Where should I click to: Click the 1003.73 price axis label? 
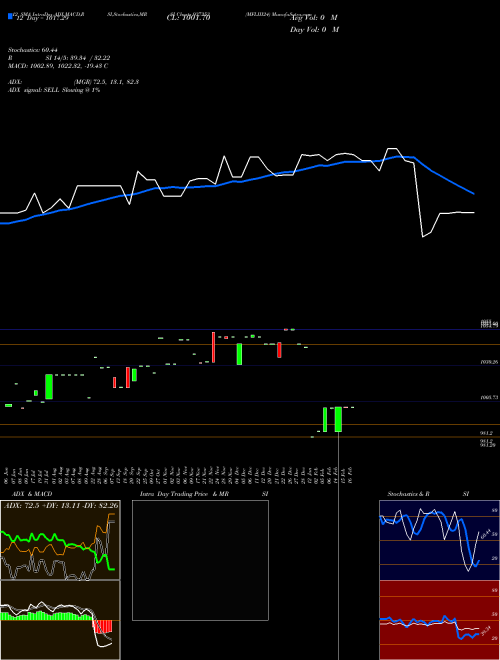pyautogui.click(x=489, y=397)
